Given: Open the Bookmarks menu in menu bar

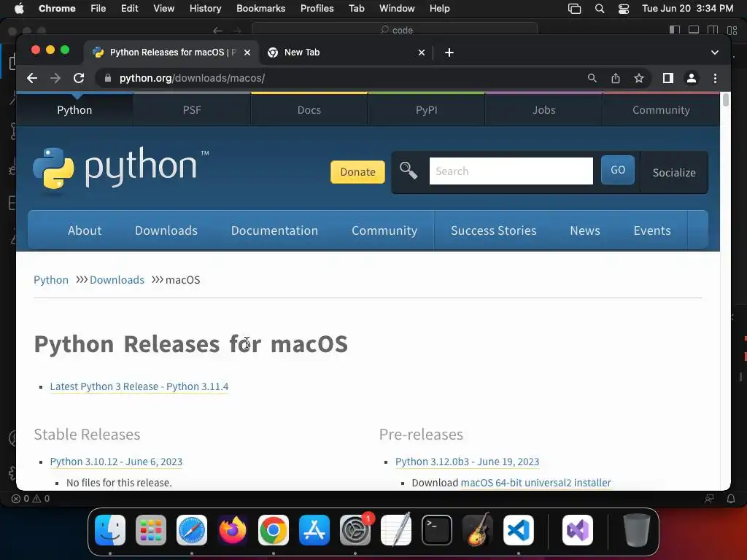Looking at the screenshot, I should [x=260, y=9].
